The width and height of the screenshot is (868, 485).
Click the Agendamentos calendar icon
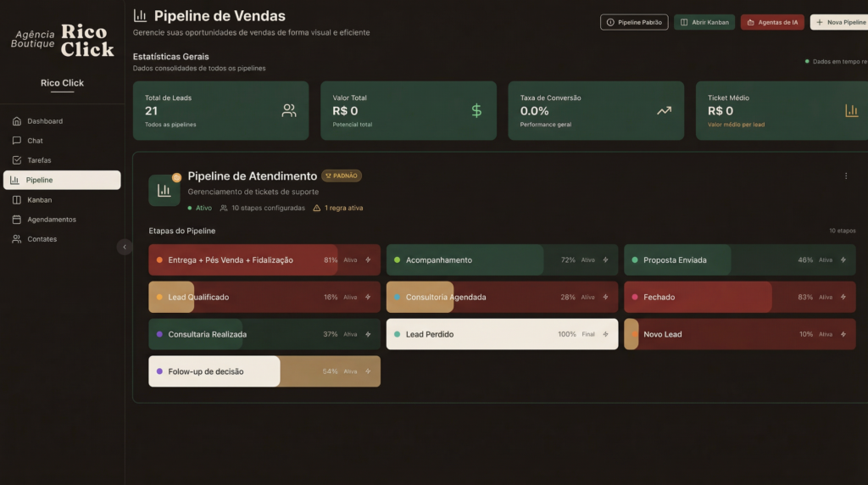[x=17, y=220]
